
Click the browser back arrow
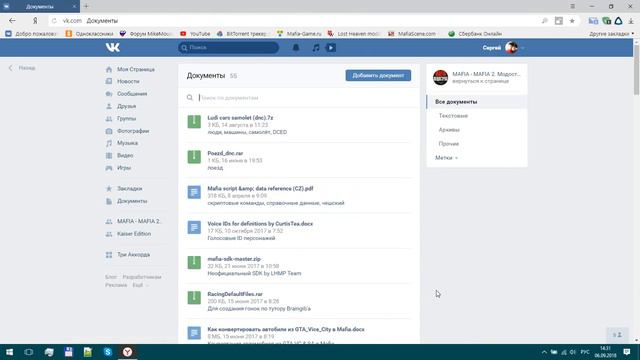12,20
